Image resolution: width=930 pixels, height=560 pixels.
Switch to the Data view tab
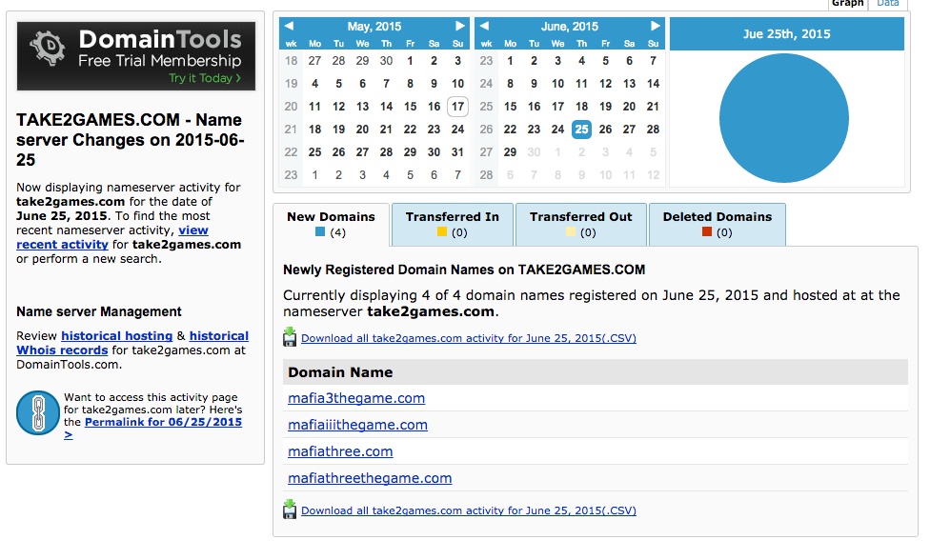tap(888, 4)
